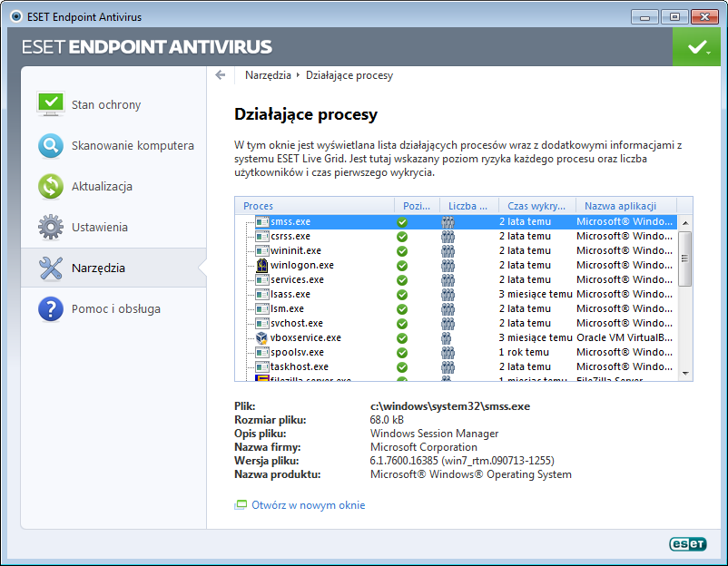Click the Skanowanie komputera magnifier icon

tap(51, 146)
